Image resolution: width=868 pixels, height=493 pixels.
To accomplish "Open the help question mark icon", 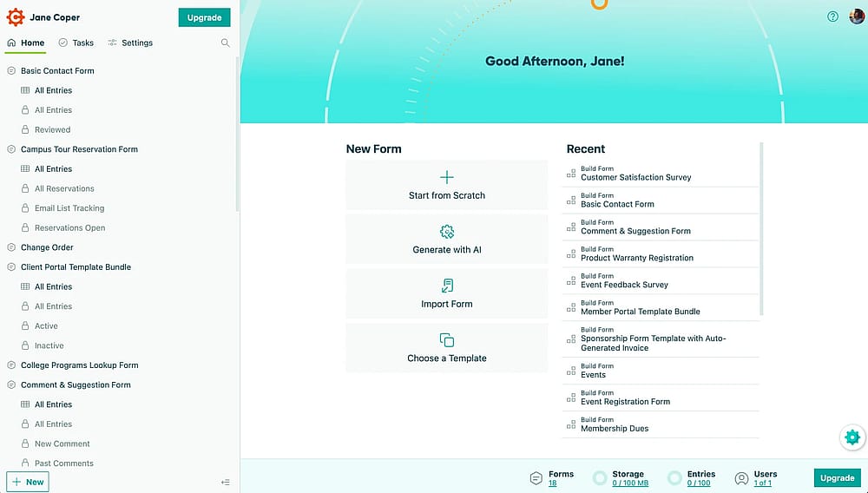I will click(832, 16).
